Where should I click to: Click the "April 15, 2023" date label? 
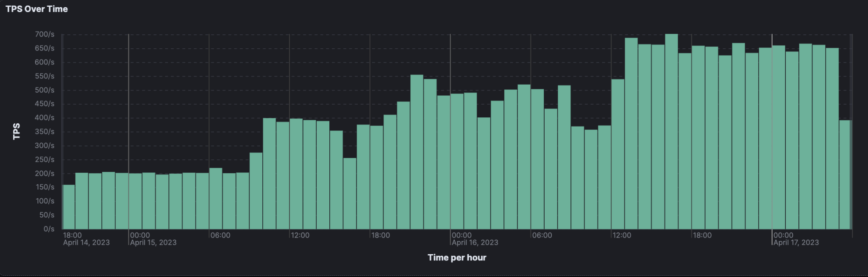(x=153, y=243)
